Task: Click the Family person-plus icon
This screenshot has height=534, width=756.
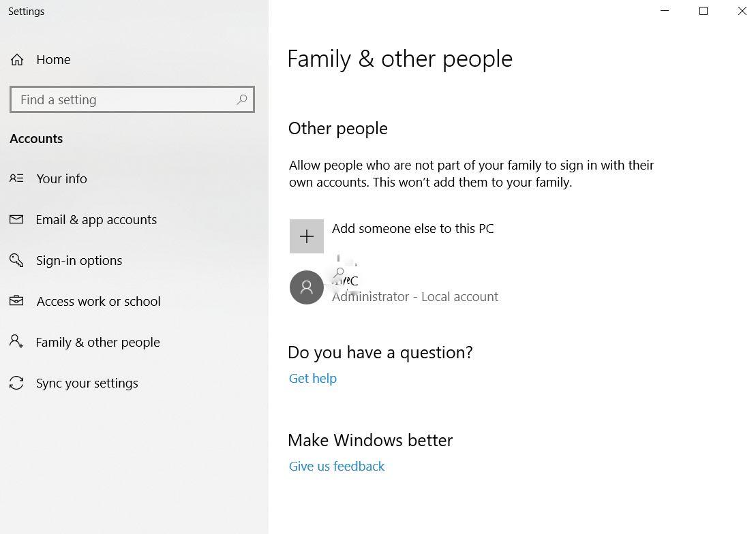Action: coord(16,342)
